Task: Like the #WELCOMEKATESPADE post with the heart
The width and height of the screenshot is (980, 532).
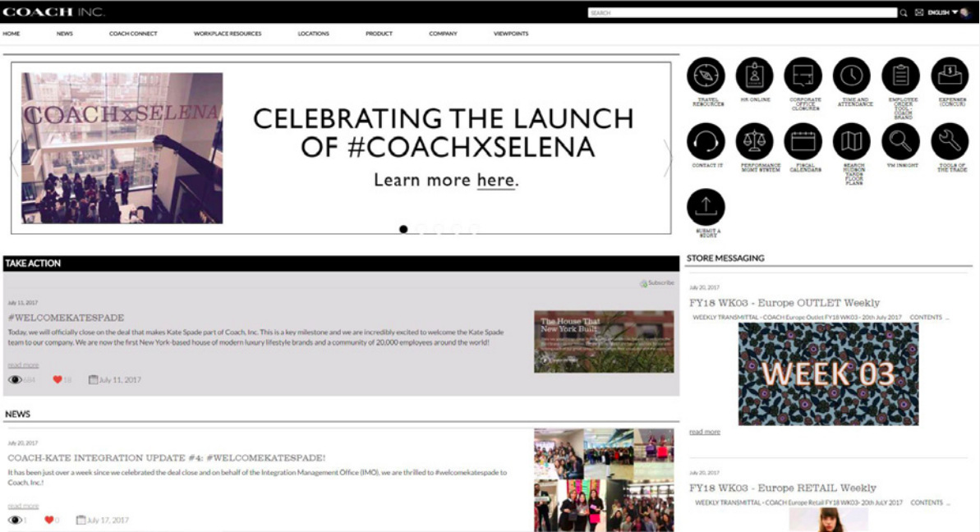Action: point(58,379)
